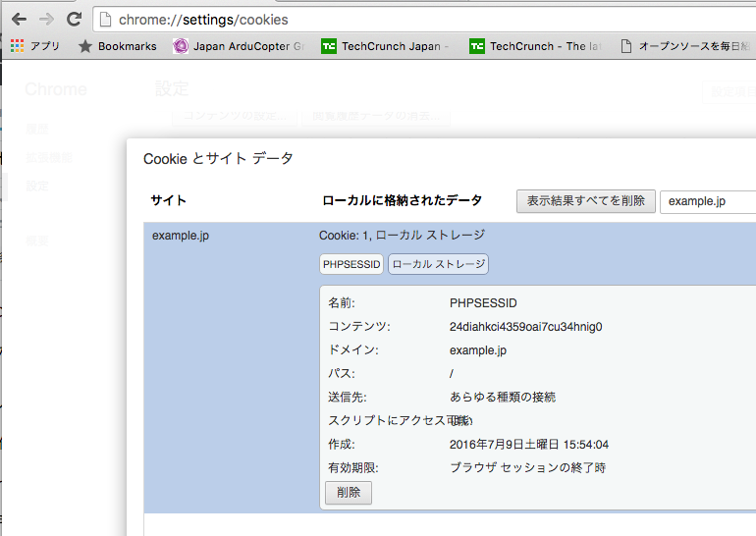Select the example.jp site row
This screenshot has width=756, height=536.
(x=450, y=368)
